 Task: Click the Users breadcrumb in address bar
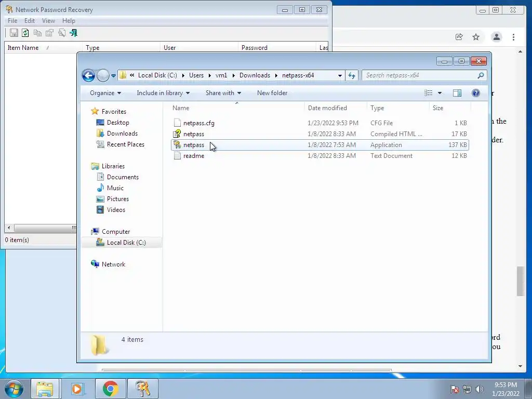click(x=196, y=75)
